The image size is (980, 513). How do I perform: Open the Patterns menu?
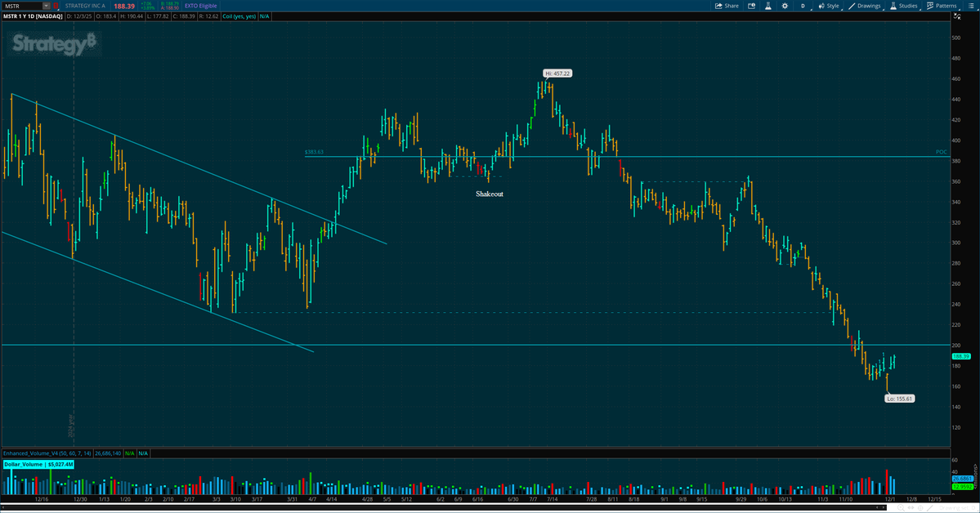[x=942, y=6]
